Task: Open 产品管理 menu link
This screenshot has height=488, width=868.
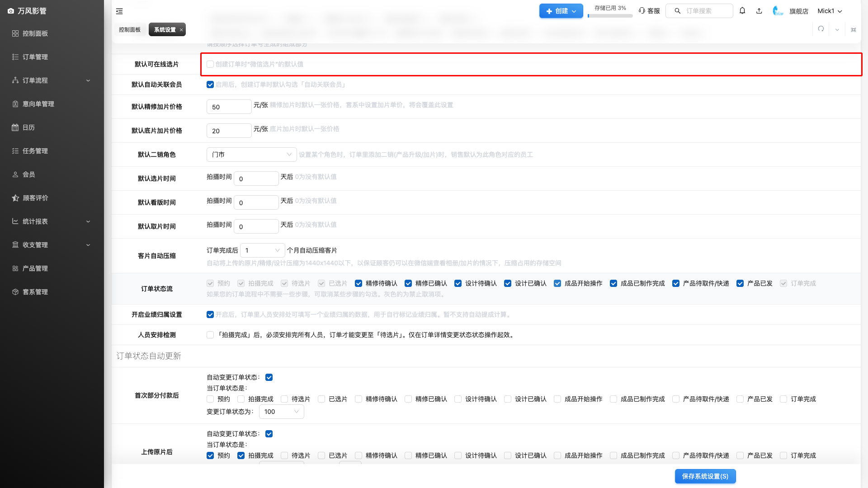Action: pos(35,268)
